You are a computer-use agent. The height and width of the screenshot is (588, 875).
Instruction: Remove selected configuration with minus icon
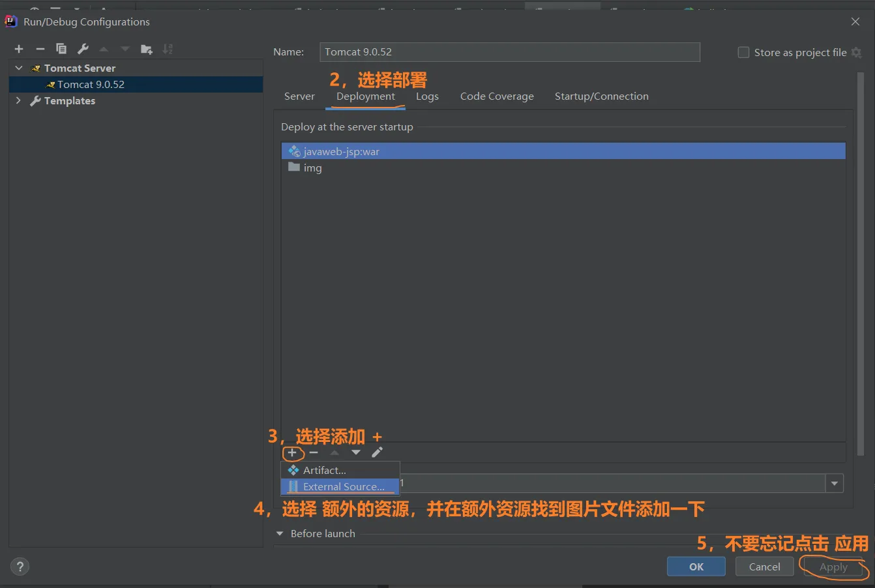coord(40,49)
